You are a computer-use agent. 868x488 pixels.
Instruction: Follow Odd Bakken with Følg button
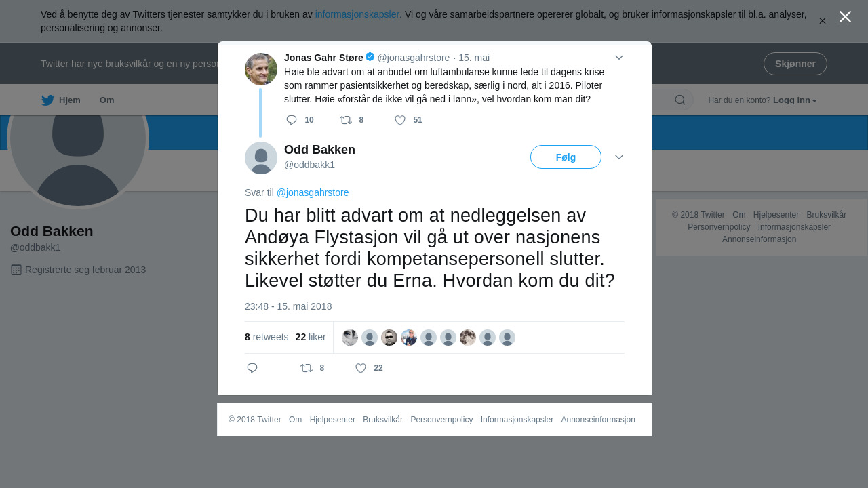coord(566,157)
